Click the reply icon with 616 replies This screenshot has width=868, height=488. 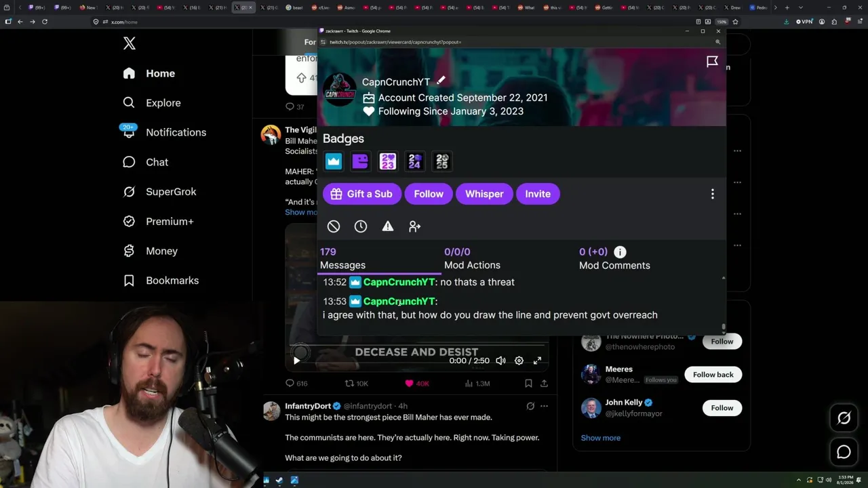(290, 384)
